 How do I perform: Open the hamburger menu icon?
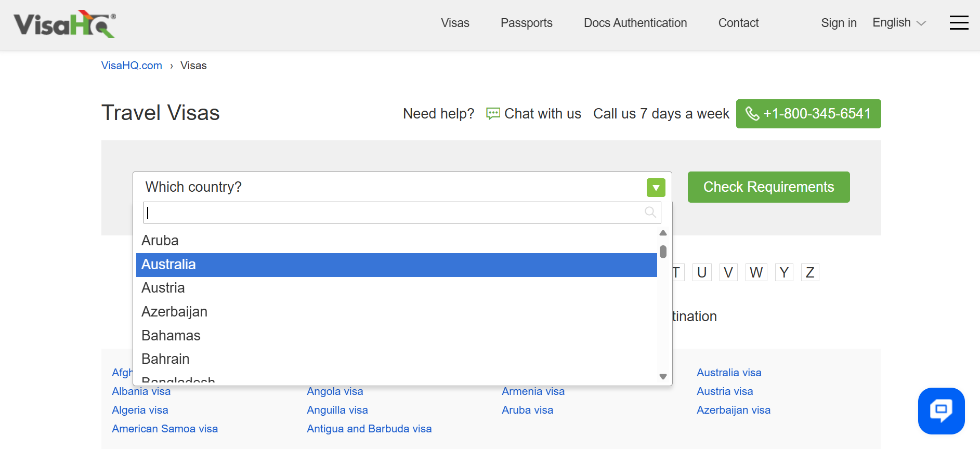(959, 23)
